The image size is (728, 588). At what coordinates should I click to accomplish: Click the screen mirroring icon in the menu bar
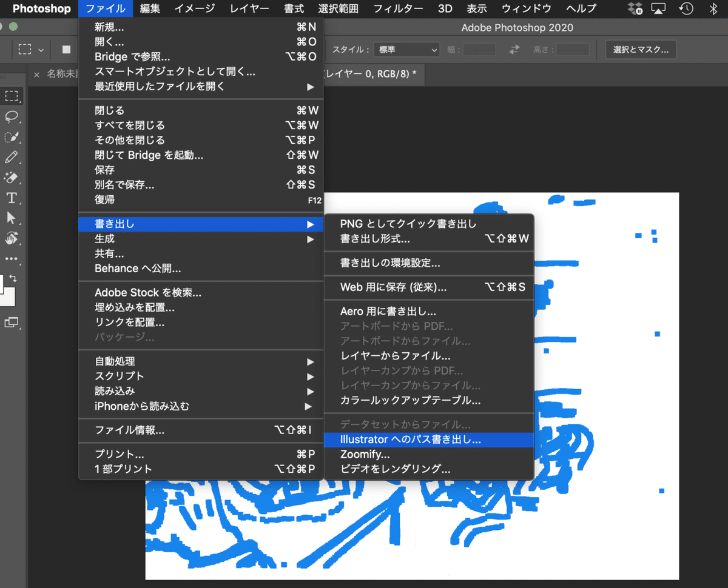pos(659,8)
